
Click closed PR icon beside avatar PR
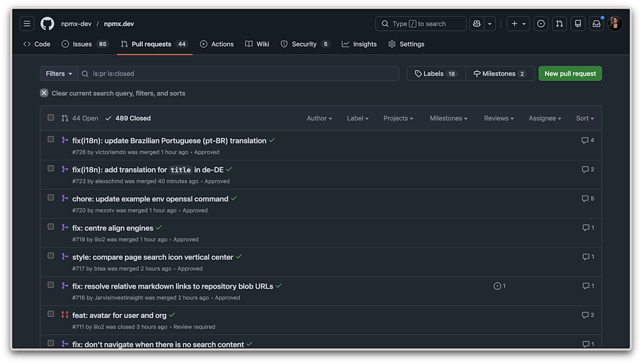click(x=65, y=315)
